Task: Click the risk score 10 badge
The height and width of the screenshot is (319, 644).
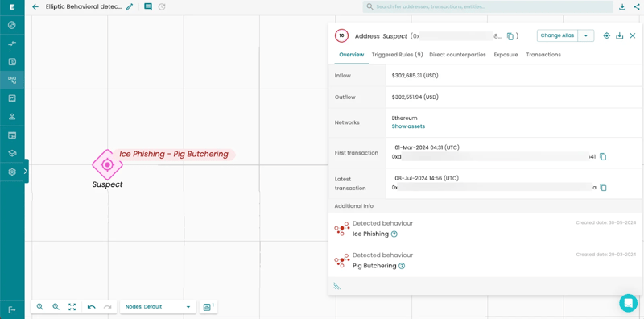Action: coord(341,35)
